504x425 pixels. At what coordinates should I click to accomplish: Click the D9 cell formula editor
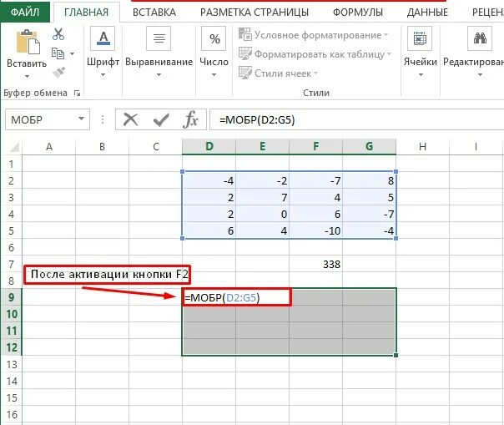click(x=238, y=297)
